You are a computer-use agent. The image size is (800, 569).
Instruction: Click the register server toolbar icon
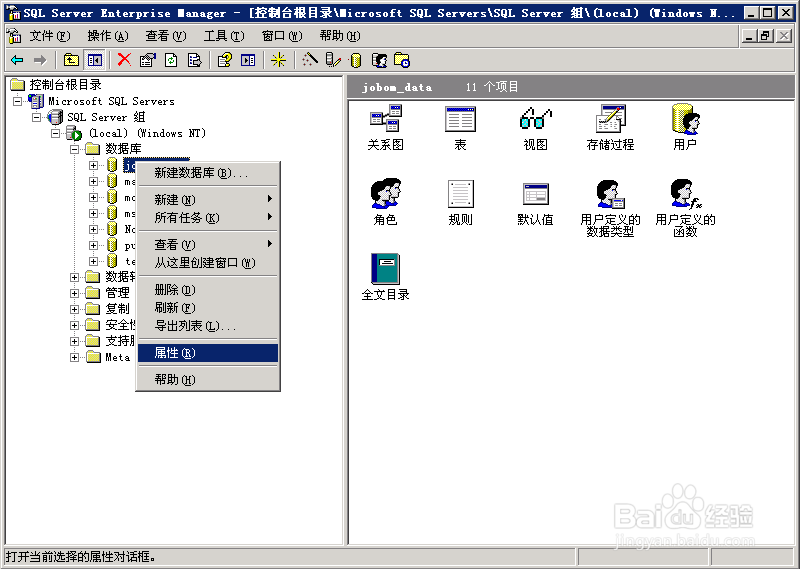click(x=333, y=60)
